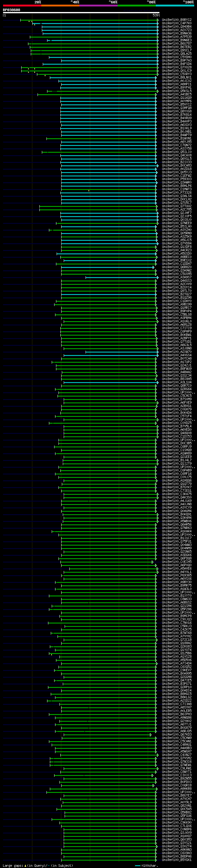Viewport: 197px width, 868px height.
Task: Open hit UniRef100_A3L1U4
Action: pyautogui.click(x=177, y=382)
